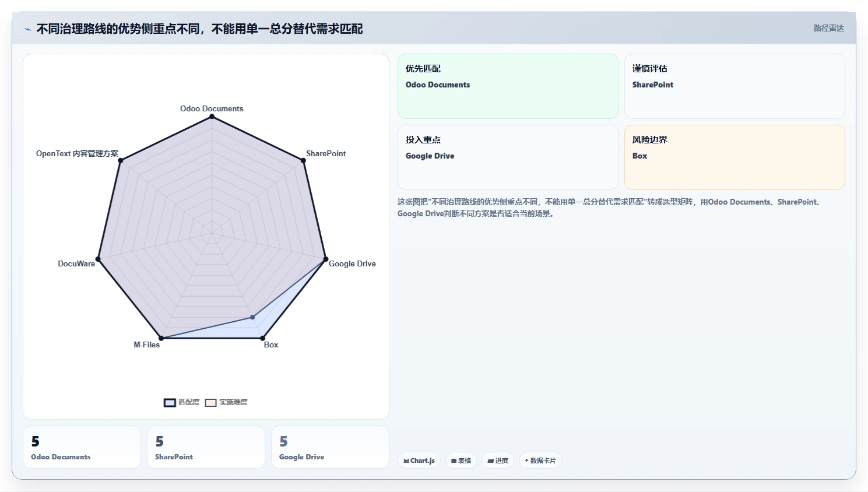This screenshot has width=868, height=492.
Task: Click the SharePoint axis label on radar chart
Action: pyautogui.click(x=326, y=153)
